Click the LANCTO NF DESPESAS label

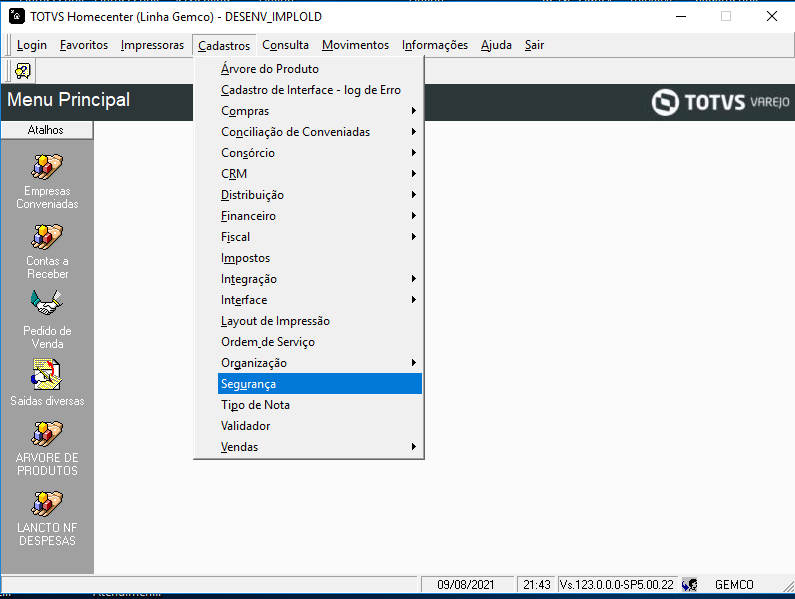tap(47, 534)
